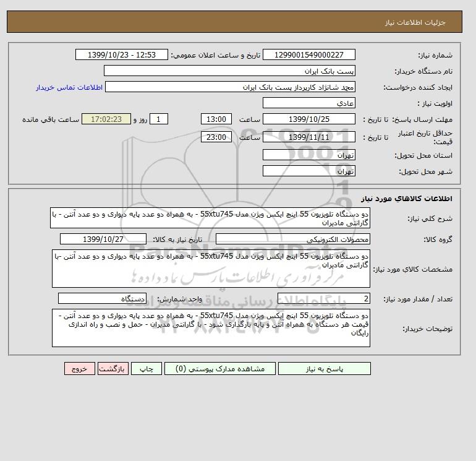Click the 'خروج' exit button
Screen dimensions: 476x461
click(80, 369)
